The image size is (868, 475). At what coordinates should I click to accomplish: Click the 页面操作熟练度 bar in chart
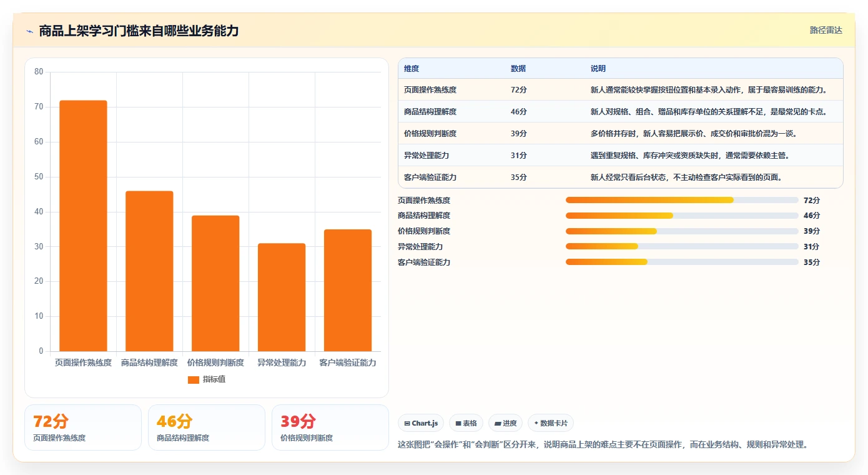(83, 226)
